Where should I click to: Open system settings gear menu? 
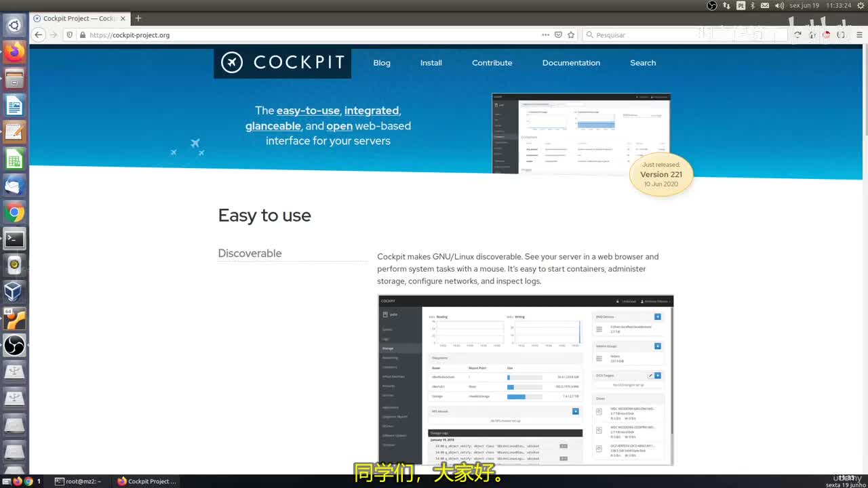tap(861, 5)
